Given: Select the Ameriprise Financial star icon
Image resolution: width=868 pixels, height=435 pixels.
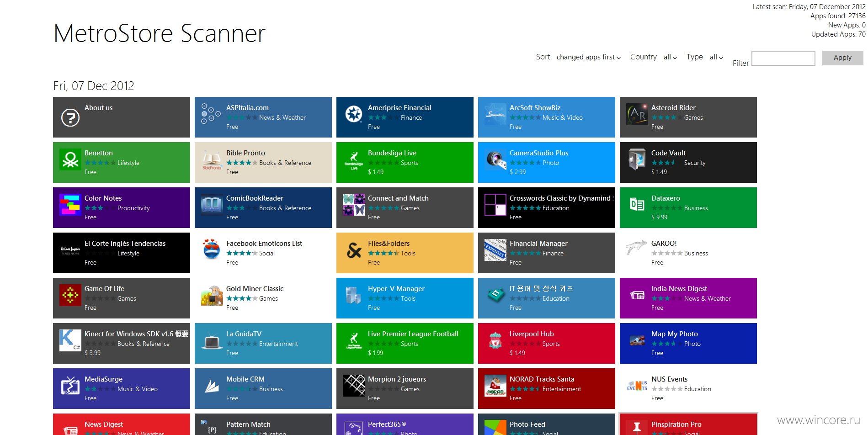Looking at the screenshot, I should 353,114.
